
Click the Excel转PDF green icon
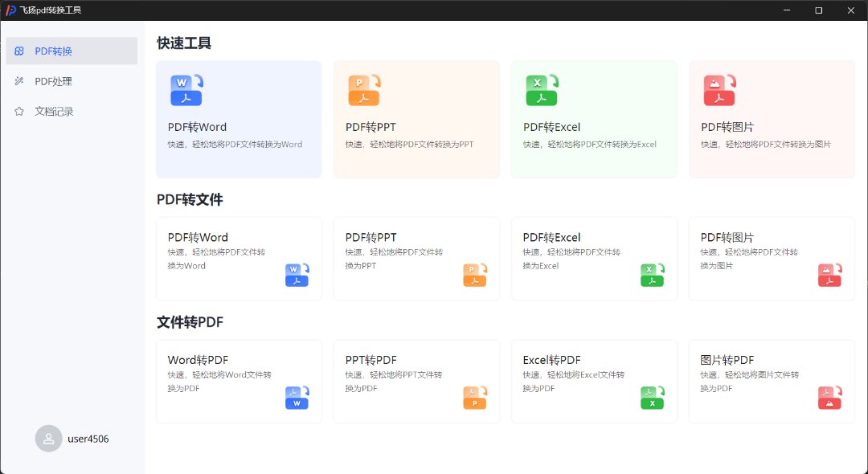click(x=652, y=398)
